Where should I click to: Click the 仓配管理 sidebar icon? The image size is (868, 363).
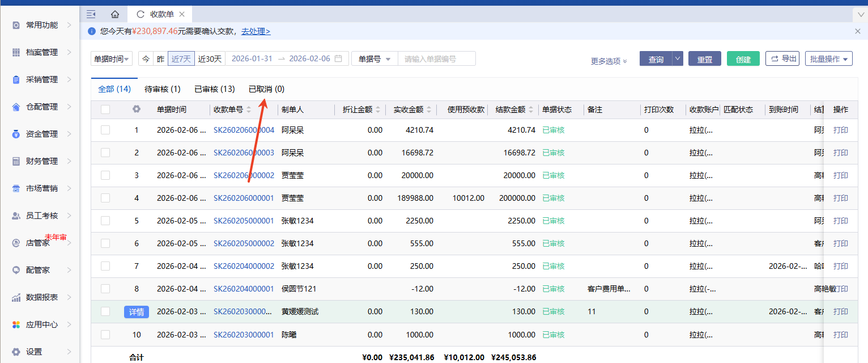tap(16, 107)
